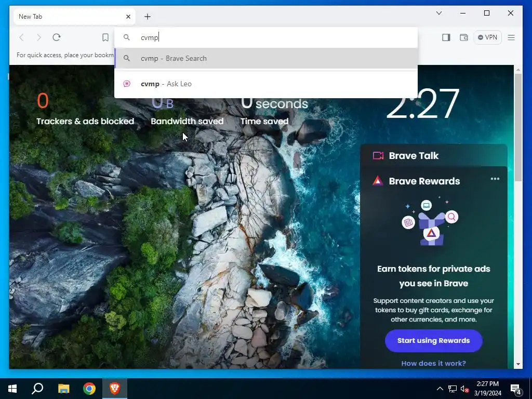This screenshot has width=532, height=399.
Task: Click the bookmarks bar quick access text
Action: 65,55
